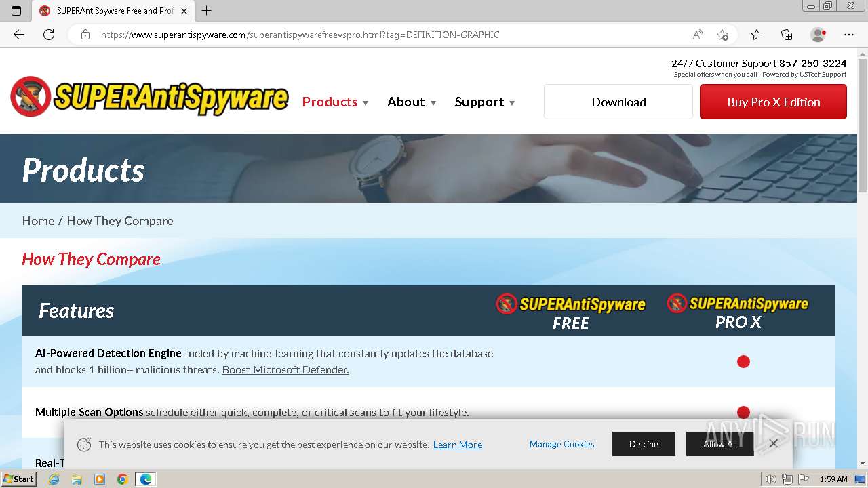The width and height of the screenshot is (868, 488).
Task: Open cookie Learn More link
Action: [x=458, y=445]
